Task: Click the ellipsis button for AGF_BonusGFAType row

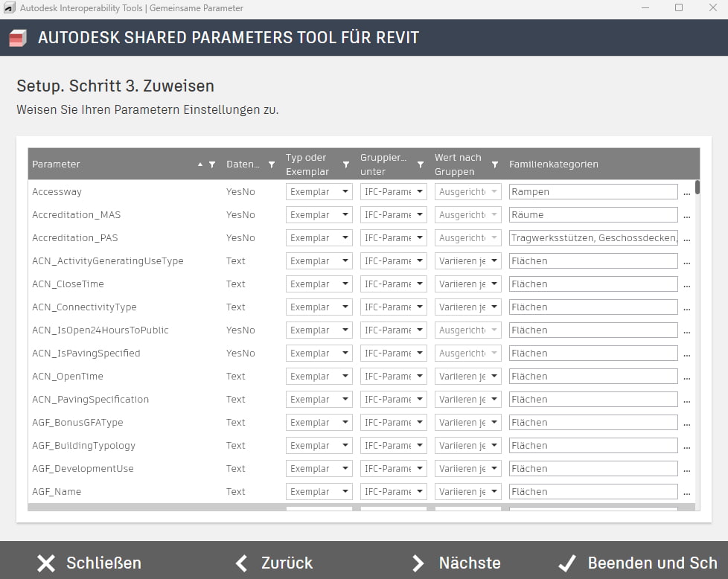Action: 687,424
